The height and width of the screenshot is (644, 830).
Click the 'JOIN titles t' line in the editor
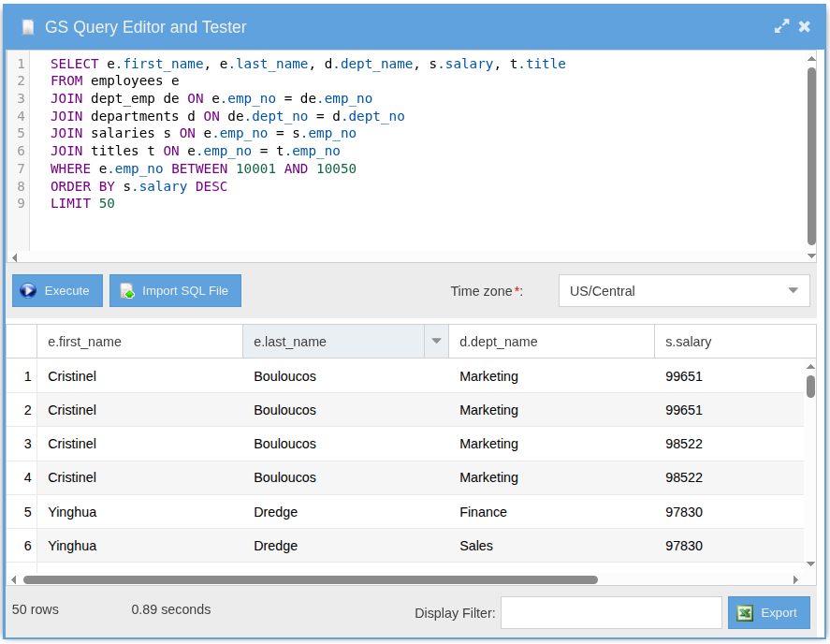196,151
